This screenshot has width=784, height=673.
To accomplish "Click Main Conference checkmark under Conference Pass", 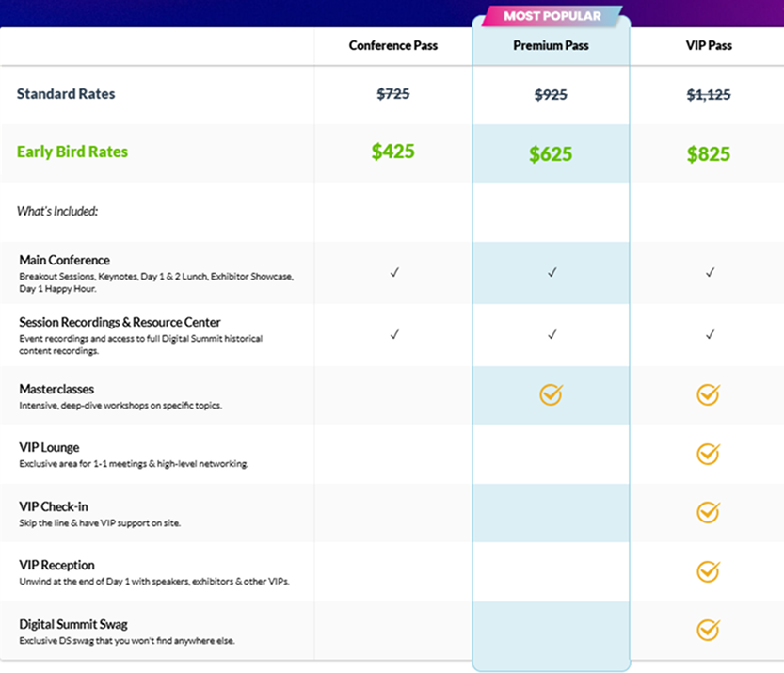I will [x=393, y=272].
